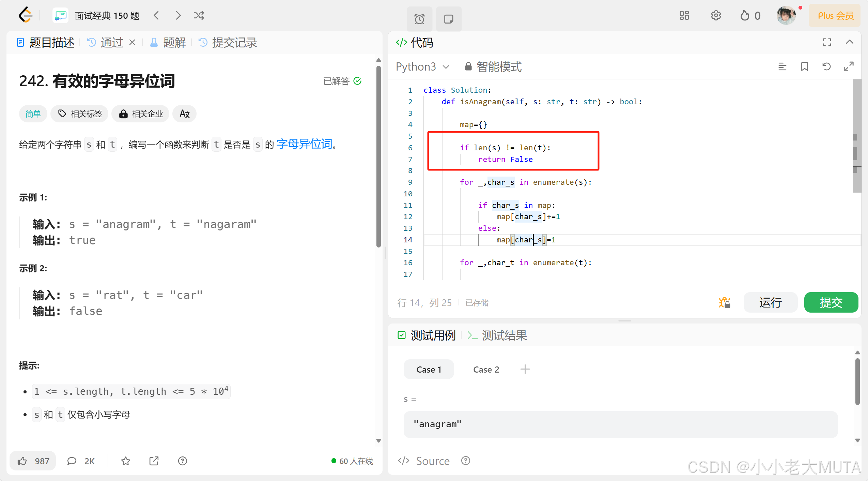Like the problem with thumbs-up 987
The width and height of the screenshot is (868, 481).
click(33, 461)
